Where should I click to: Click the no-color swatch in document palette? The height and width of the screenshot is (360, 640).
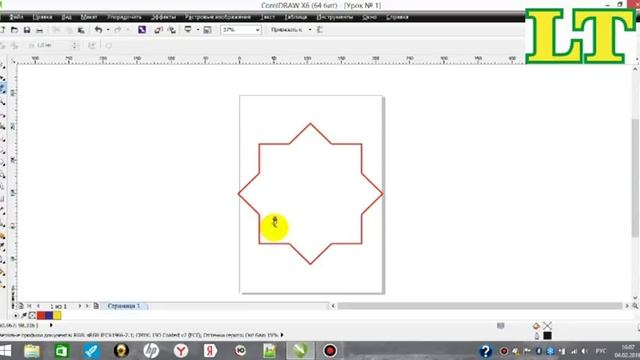click(32, 315)
